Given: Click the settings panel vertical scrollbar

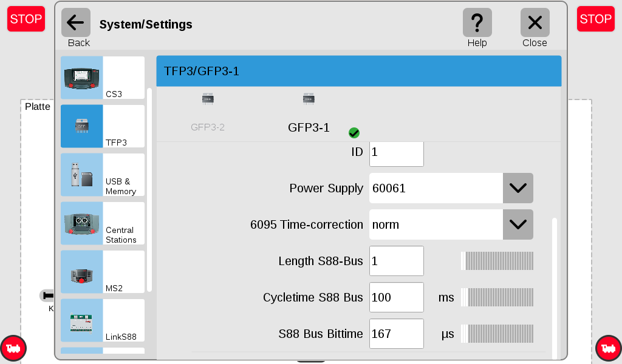Looking at the screenshot, I should 555,288.
